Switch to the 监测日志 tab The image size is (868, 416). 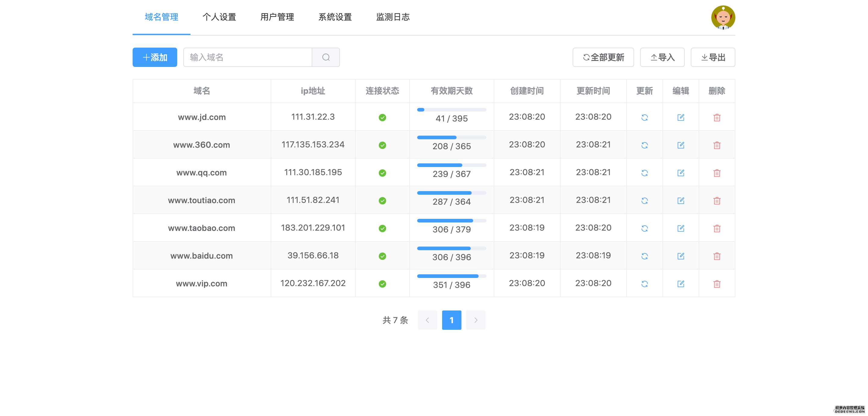coord(392,17)
